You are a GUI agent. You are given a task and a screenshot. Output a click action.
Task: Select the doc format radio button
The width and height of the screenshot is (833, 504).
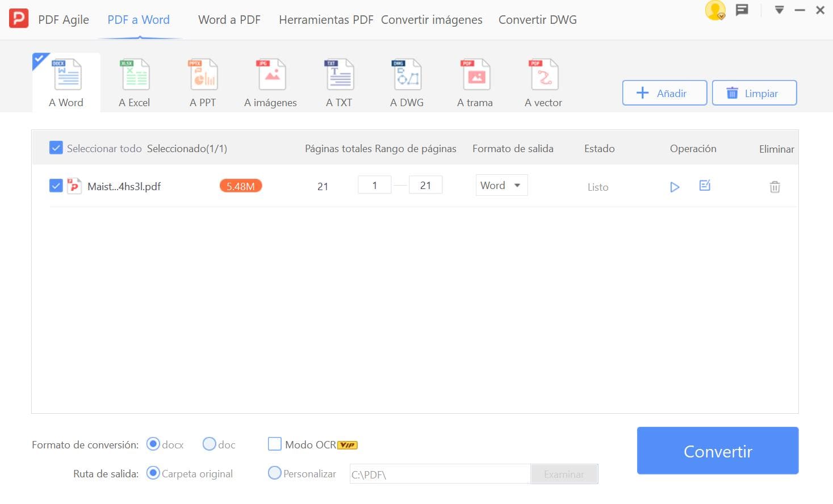coord(210,444)
